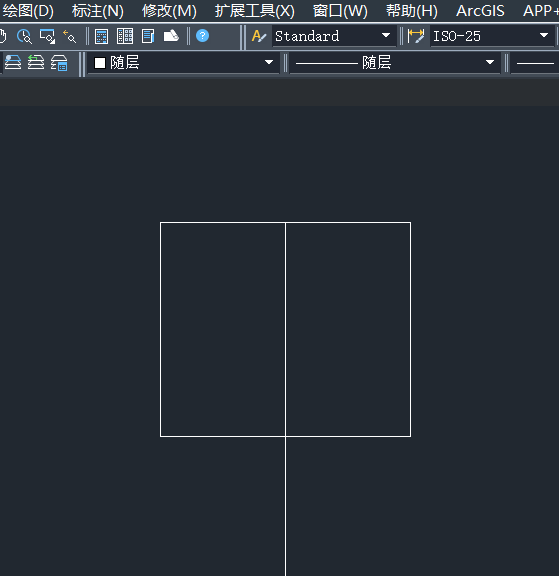The height and width of the screenshot is (576, 559).
Task: Open the Design Center grid icon
Action: [125, 36]
